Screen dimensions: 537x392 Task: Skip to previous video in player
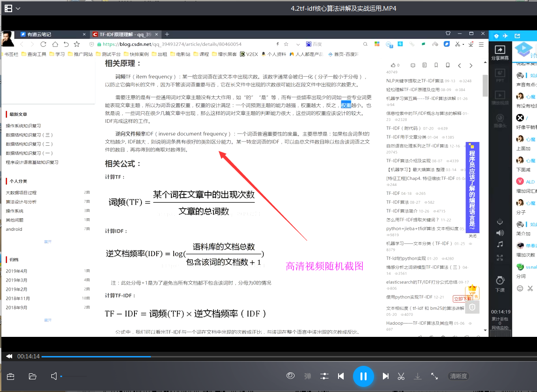tap(341, 376)
